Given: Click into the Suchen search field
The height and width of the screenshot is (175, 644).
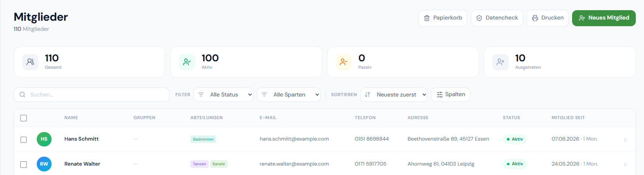Looking at the screenshot, I should pos(91,95).
